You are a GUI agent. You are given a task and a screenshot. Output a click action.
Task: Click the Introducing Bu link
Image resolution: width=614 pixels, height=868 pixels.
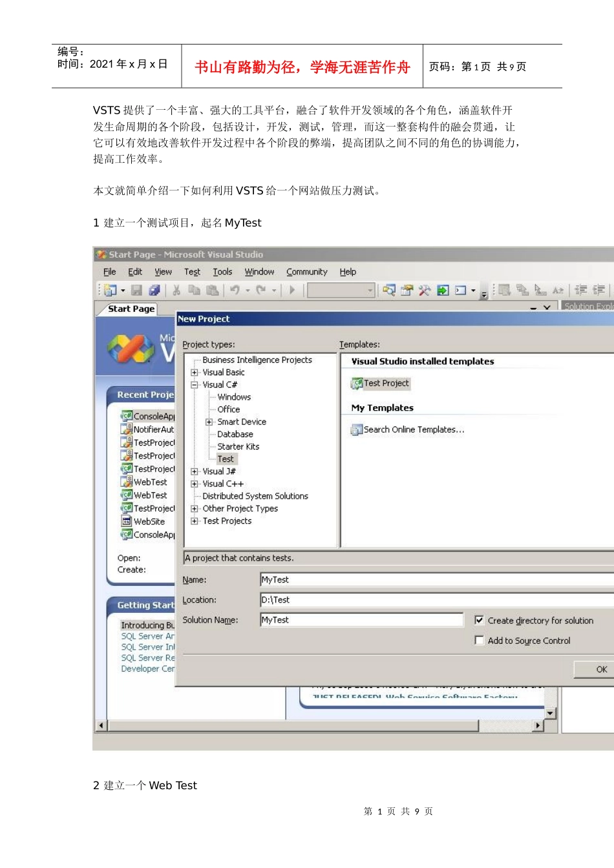point(148,625)
